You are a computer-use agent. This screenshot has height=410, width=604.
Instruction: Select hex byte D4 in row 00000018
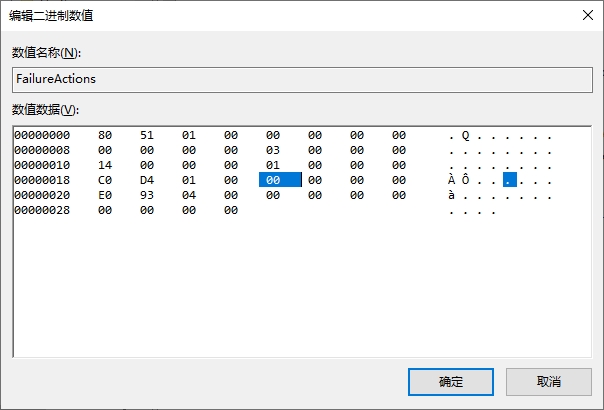point(147,180)
